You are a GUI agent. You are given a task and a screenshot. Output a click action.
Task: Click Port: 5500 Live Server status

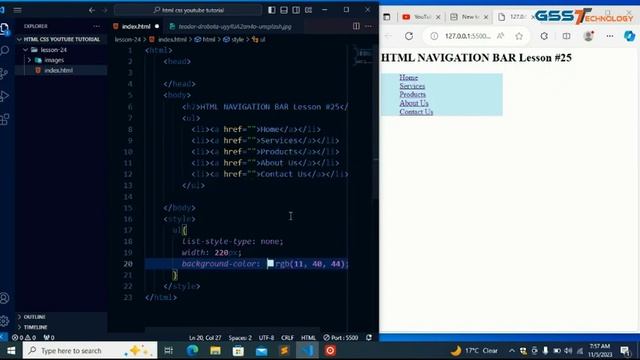coord(341,338)
